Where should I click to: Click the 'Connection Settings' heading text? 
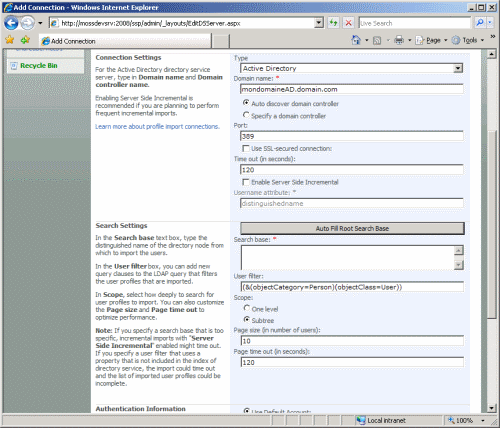coord(128,57)
